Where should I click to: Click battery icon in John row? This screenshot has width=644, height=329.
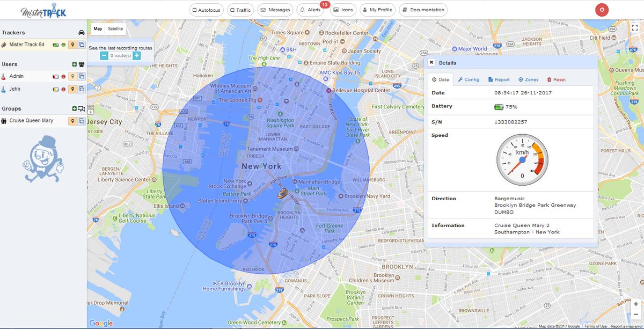click(x=56, y=89)
